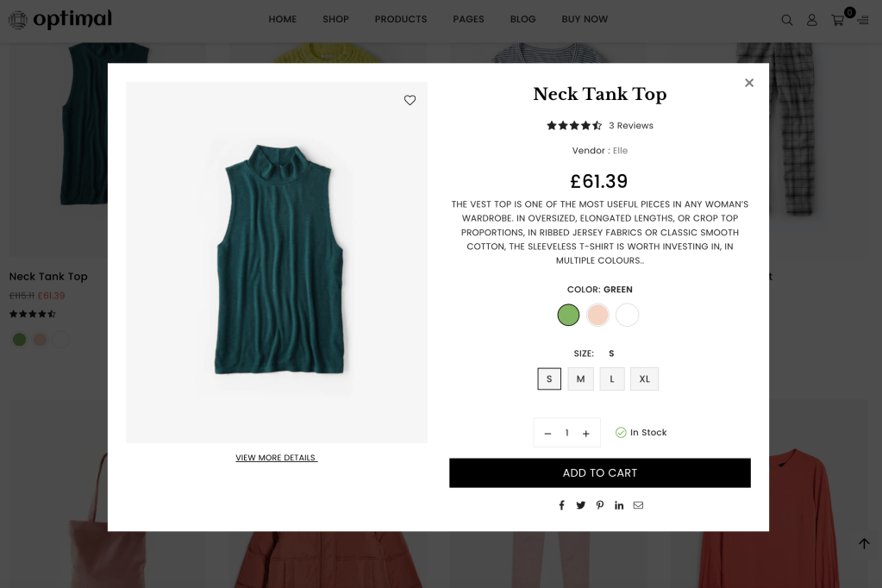The image size is (882, 588).
Task: Follow the VIEW MORE DETAILS link
Action: 276,458
